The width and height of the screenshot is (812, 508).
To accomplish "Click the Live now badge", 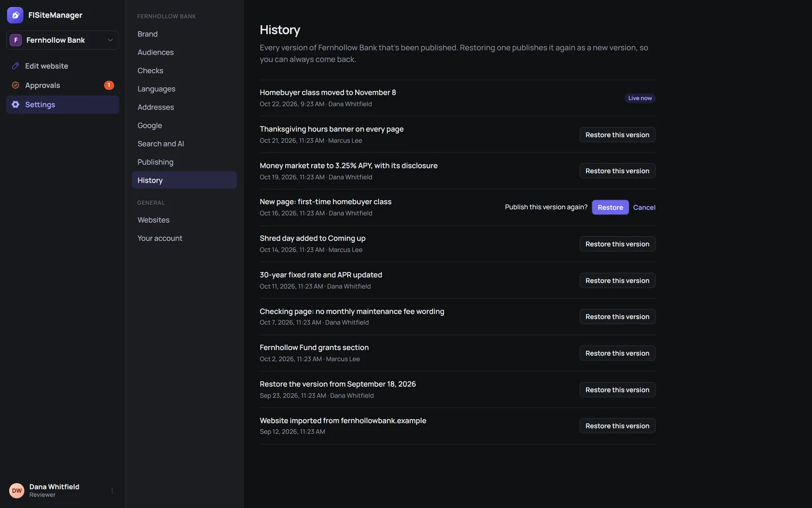I will click(640, 98).
